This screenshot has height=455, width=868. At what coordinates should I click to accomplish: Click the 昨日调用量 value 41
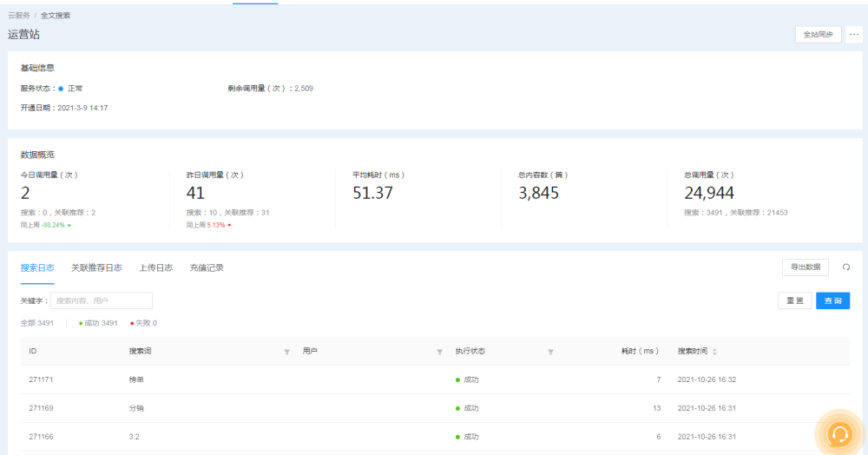(x=195, y=193)
